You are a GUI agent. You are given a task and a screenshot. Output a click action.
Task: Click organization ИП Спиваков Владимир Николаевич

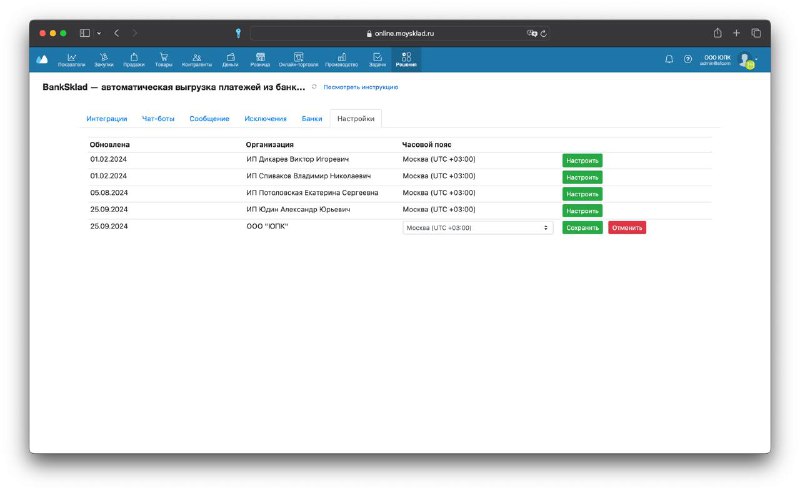(x=309, y=176)
